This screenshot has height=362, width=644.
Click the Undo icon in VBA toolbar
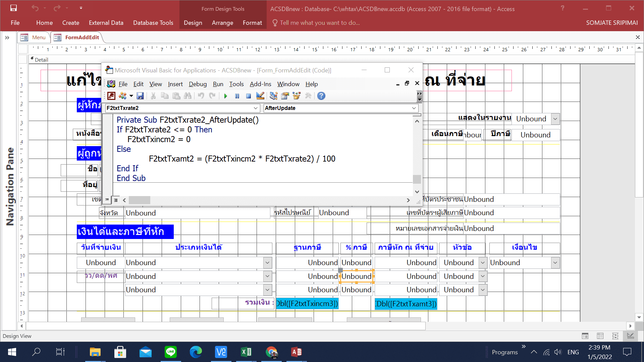point(201,96)
